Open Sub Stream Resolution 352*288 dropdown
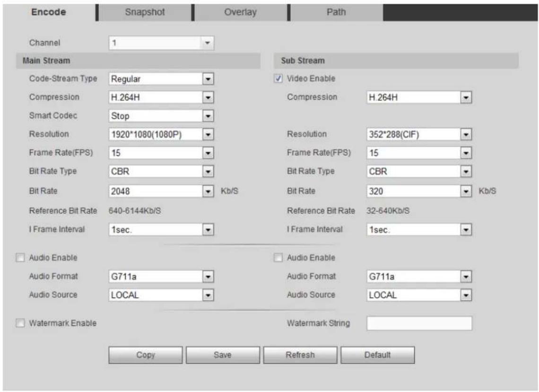 (x=419, y=134)
